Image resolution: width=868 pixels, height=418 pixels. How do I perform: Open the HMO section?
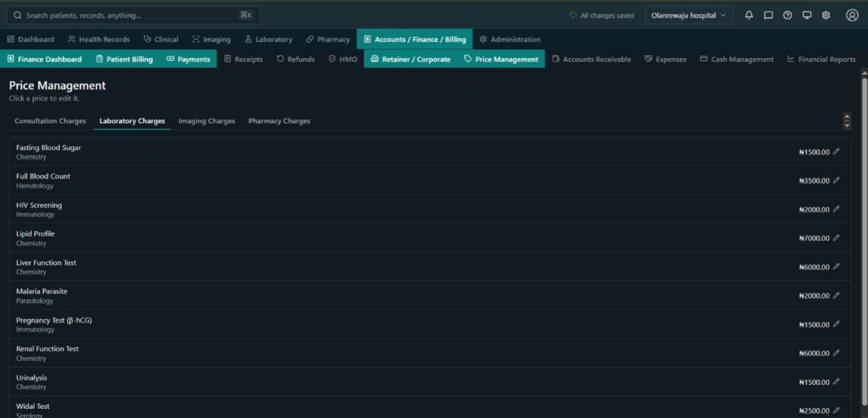[343, 59]
